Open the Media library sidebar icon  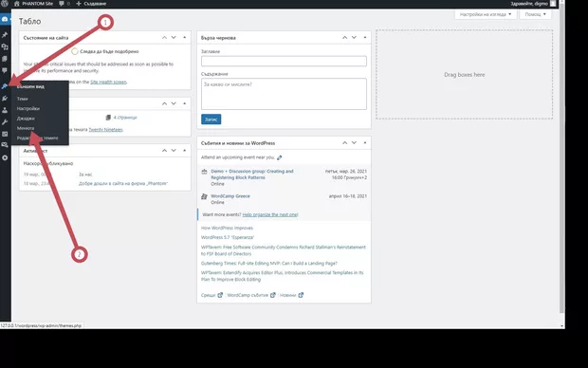[x=5, y=46]
